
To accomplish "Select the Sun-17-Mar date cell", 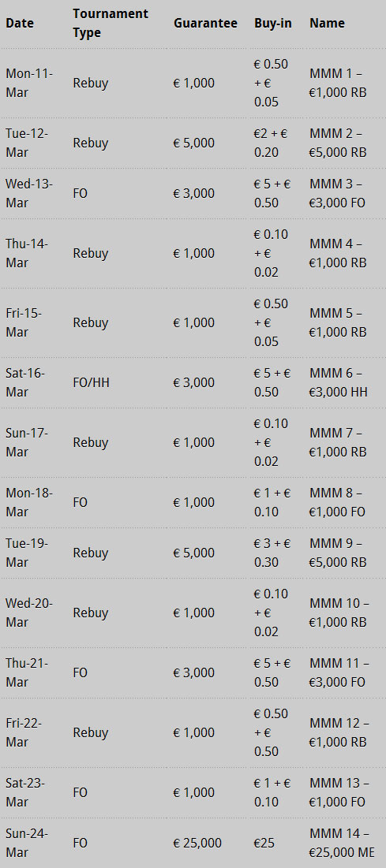I will (27, 442).
